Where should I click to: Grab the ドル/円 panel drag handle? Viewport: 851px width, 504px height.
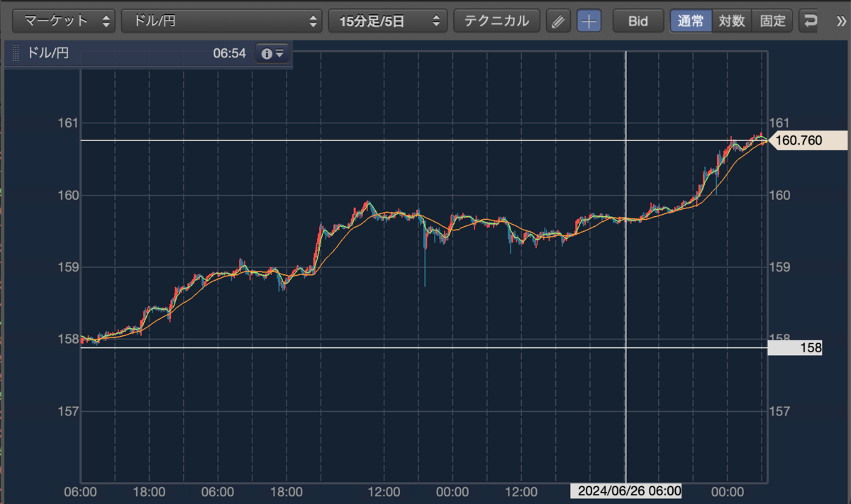pyautogui.click(x=16, y=53)
